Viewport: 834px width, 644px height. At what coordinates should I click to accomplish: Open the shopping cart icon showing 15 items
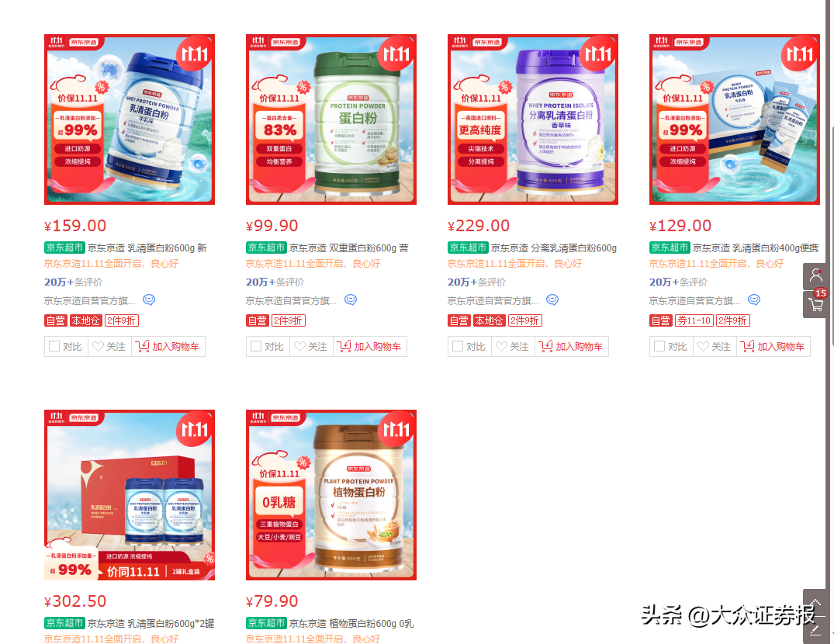click(x=816, y=304)
